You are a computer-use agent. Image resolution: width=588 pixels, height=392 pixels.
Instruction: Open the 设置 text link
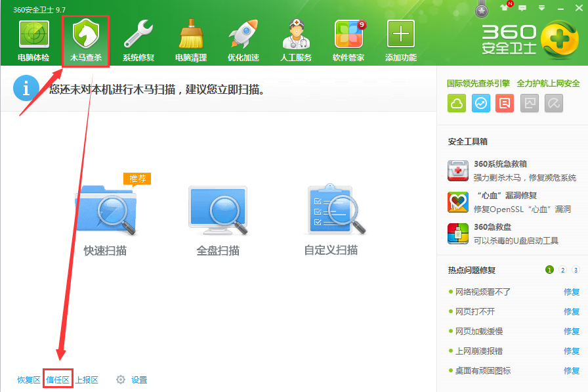point(139,380)
